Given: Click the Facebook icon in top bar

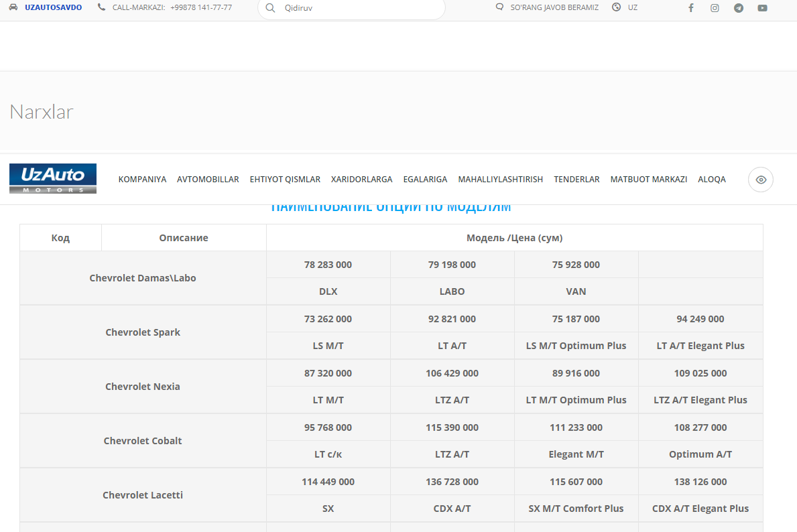Looking at the screenshot, I should (691, 8).
